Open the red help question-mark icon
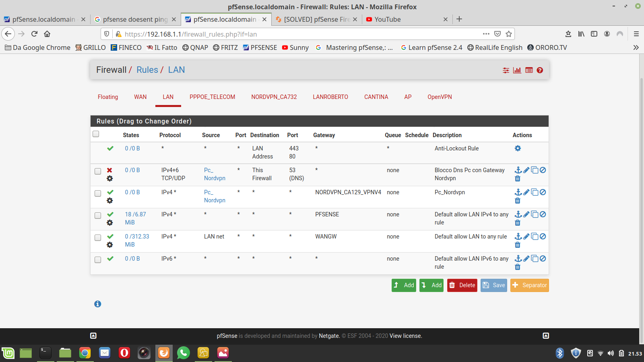The height and width of the screenshot is (362, 644). pyautogui.click(x=540, y=70)
